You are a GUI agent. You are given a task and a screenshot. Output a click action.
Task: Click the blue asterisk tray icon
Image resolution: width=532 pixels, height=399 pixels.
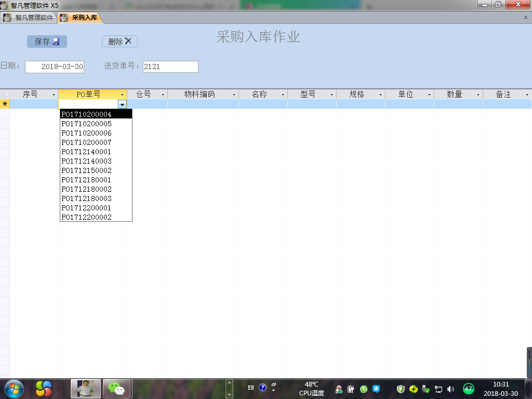tap(376, 389)
